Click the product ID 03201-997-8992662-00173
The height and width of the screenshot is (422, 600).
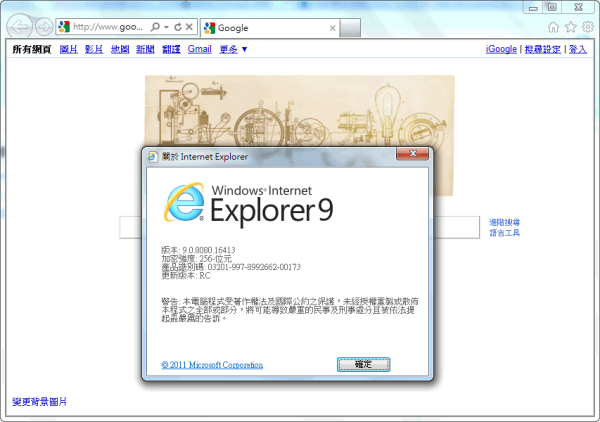point(254,267)
